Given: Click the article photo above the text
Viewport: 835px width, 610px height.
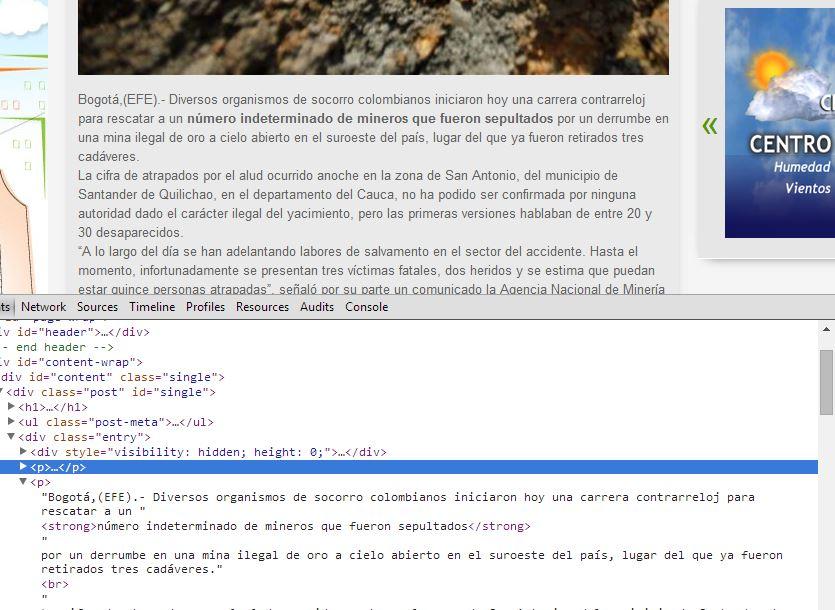Looking at the screenshot, I should tap(373, 37).
